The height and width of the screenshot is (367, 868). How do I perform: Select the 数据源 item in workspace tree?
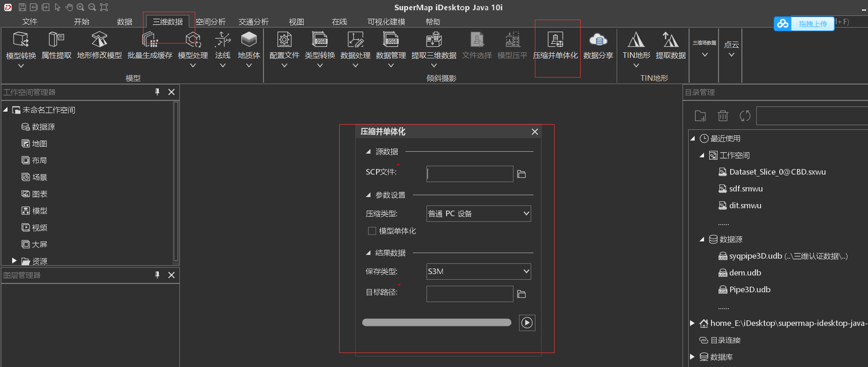[x=38, y=127]
